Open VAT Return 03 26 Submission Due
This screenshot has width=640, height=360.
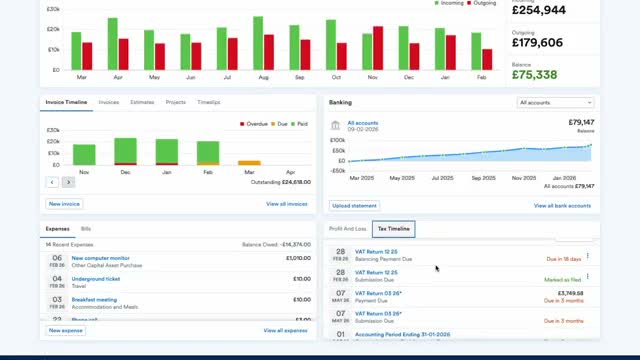coord(378,313)
